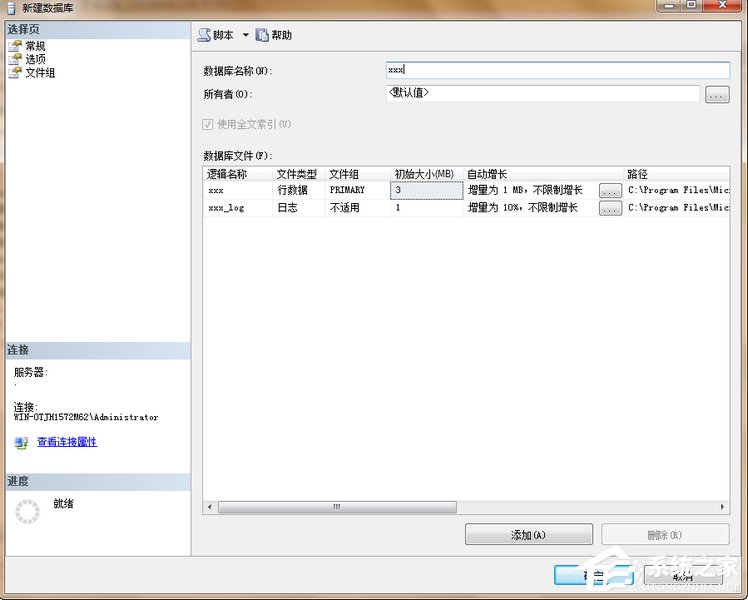
Task: Select the 选项 page icon
Action: pyautogui.click(x=15, y=59)
